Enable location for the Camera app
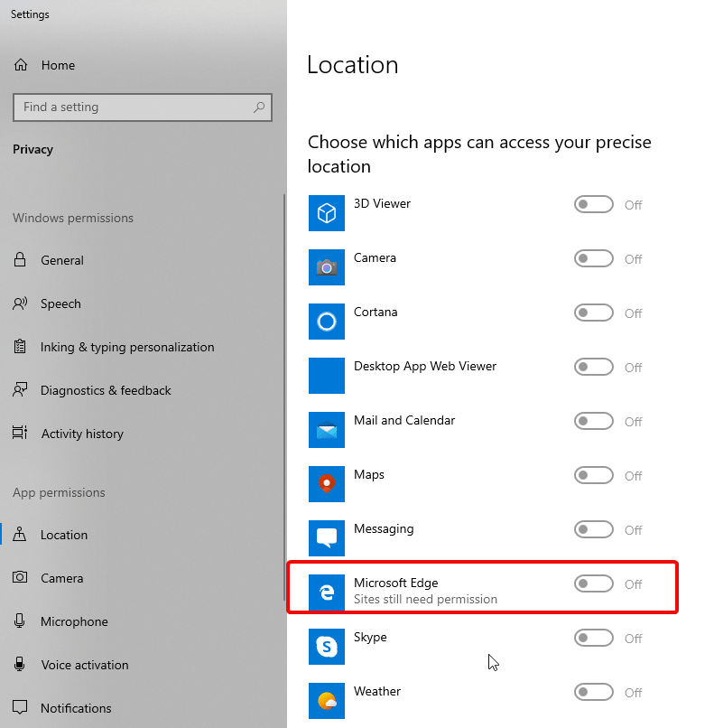 pyautogui.click(x=593, y=258)
